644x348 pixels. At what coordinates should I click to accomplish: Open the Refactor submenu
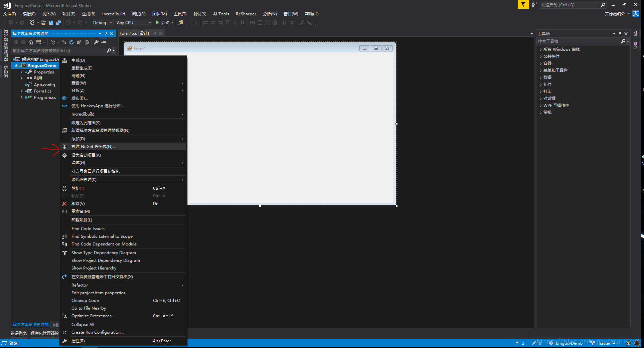(123, 285)
